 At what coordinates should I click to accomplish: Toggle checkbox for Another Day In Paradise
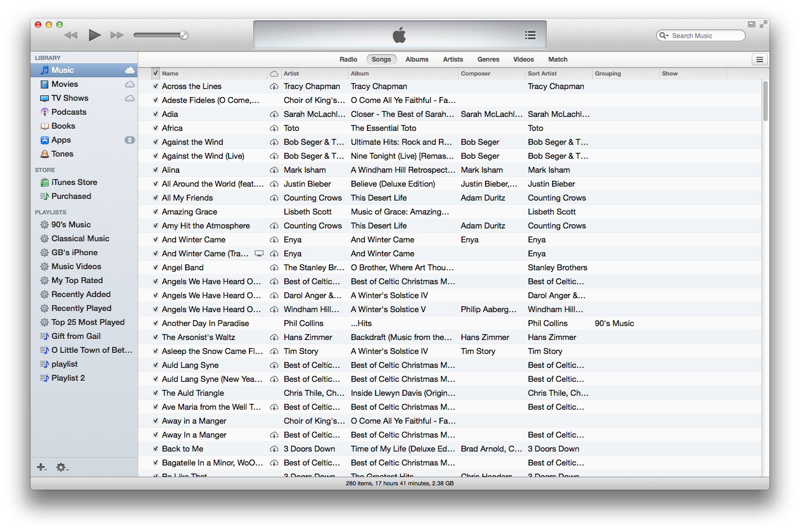click(156, 323)
